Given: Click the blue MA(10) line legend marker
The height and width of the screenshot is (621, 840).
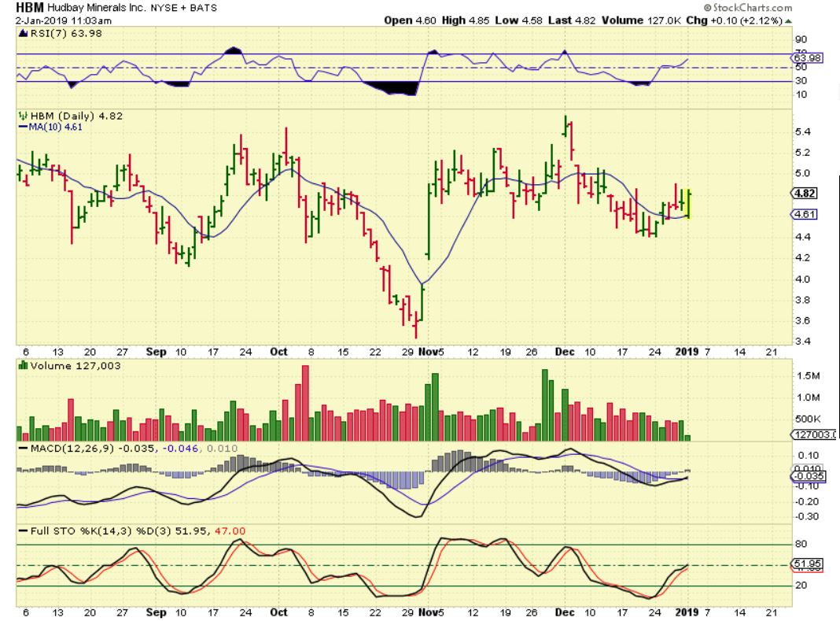Looking at the screenshot, I should (x=23, y=127).
